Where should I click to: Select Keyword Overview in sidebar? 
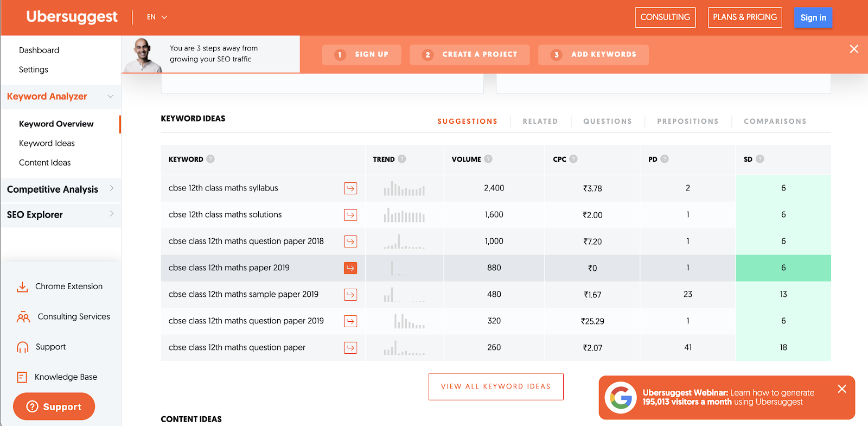[56, 124]
